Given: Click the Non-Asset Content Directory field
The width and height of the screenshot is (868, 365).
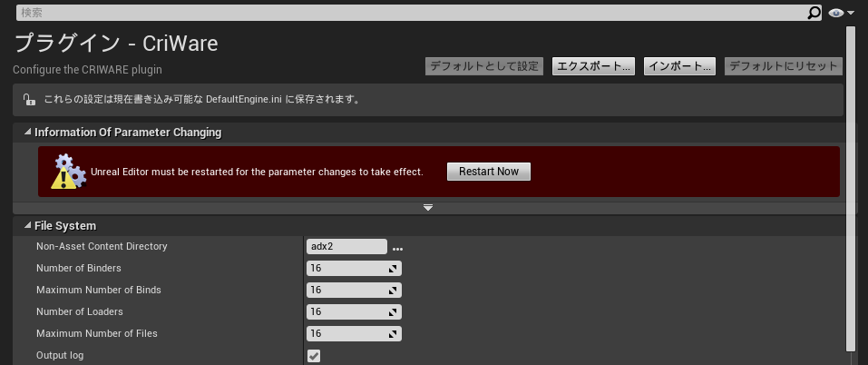Looking at the screenshot, I should point(346,246).
